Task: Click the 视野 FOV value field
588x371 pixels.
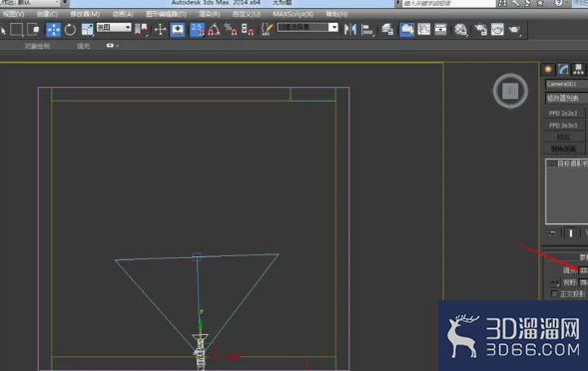Action: (x=583, y=282)
